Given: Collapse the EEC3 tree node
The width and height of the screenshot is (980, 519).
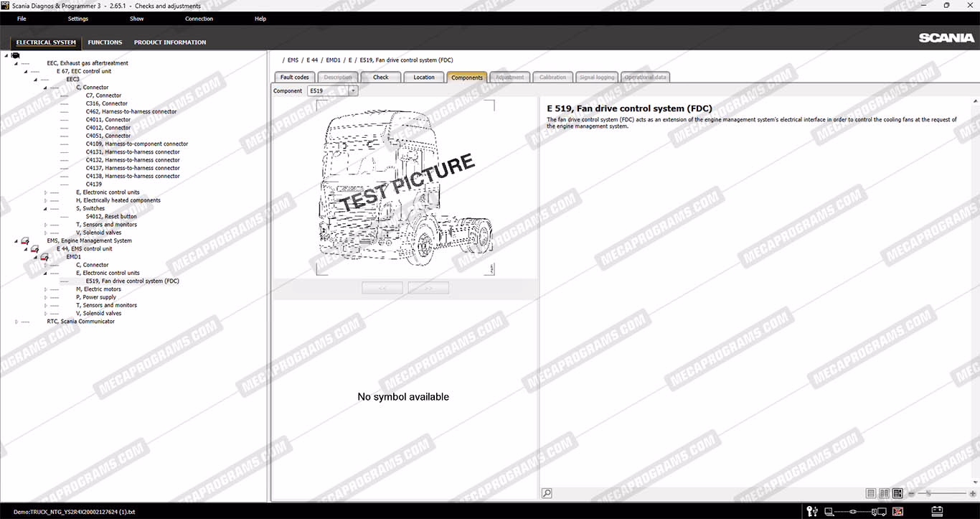Looking at the screenshot, I should (35, 79).
